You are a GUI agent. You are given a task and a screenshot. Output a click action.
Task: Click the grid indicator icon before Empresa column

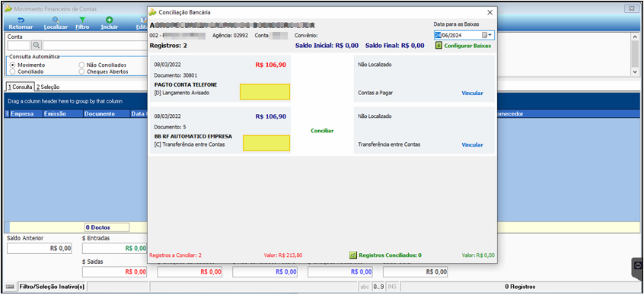pyautogui.click(x=7, y=113)
